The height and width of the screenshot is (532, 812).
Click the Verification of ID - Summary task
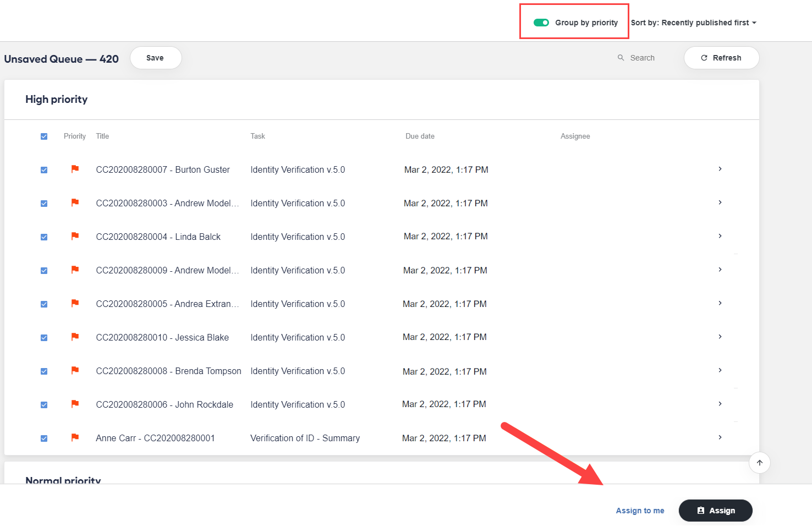click(x=305, y=438)
